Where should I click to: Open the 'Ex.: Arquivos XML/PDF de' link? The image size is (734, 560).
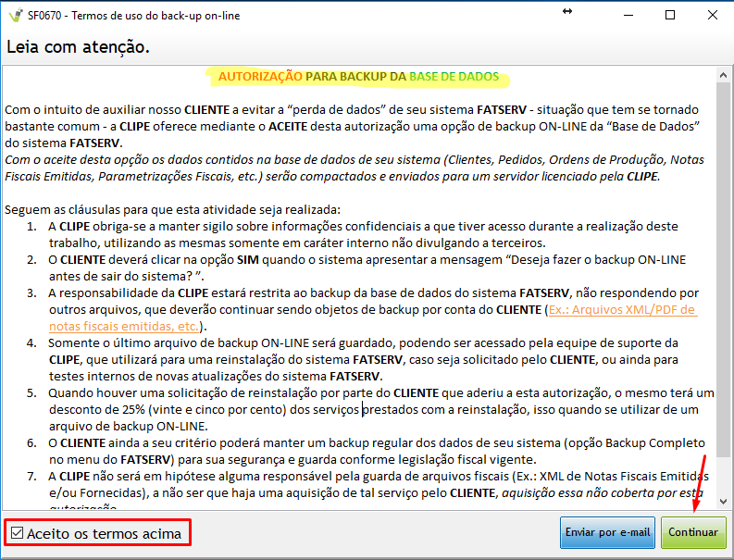tap(621, 309)
